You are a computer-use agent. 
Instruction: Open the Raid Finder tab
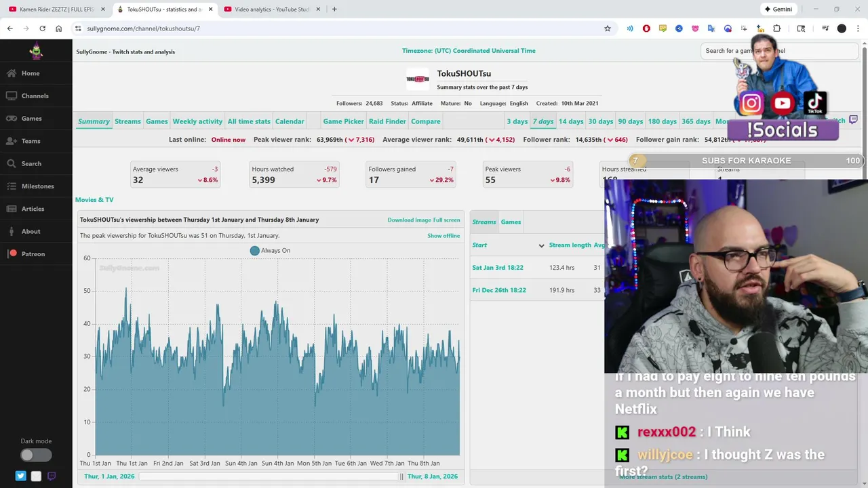tap(387, 121)
